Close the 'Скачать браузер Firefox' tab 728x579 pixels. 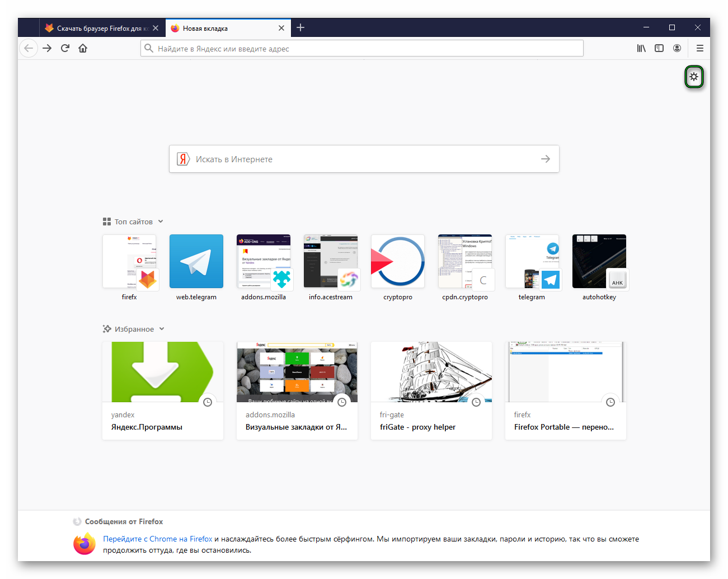coord(156,28)
